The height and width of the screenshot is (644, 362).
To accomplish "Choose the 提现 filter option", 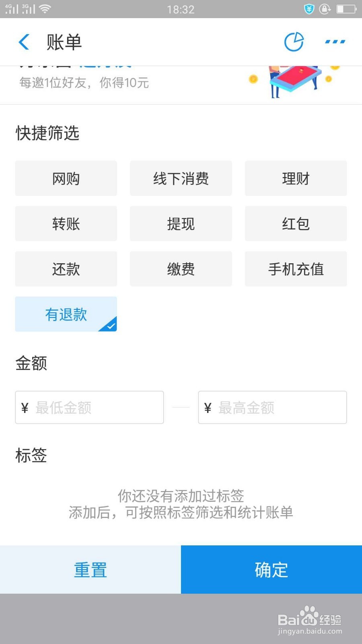I will (181, 224).
